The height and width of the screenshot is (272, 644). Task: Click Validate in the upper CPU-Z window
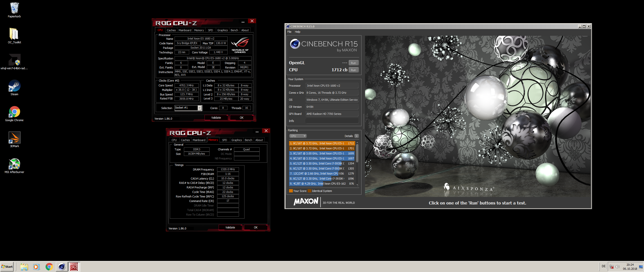(216, 118)
